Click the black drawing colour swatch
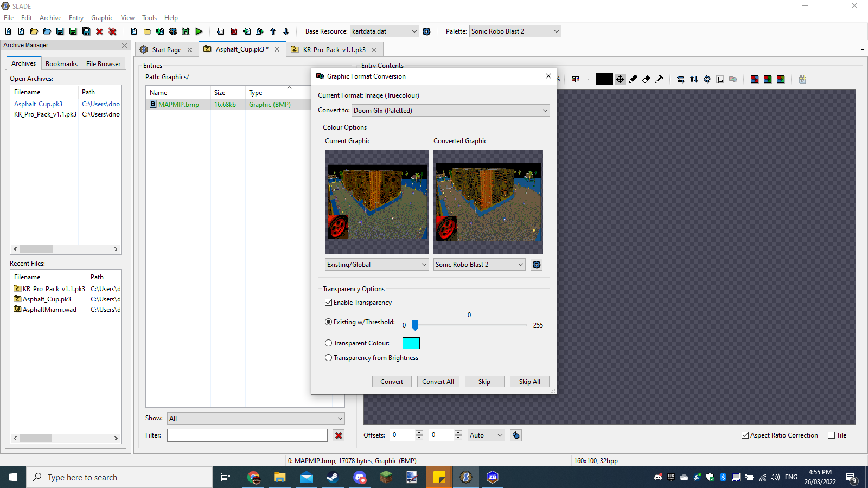 click(x=604, y=79)
